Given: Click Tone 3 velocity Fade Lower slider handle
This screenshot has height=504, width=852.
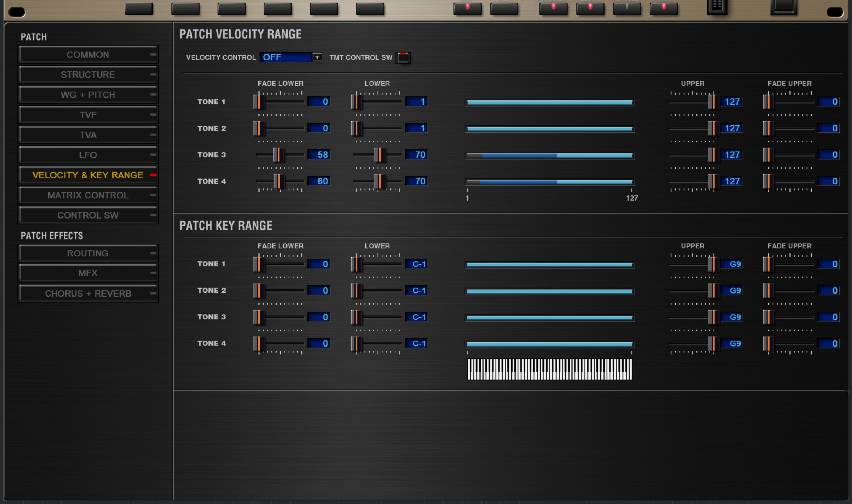Looking at the screenshot, I should pyautogui.click(x=279, y=155).
